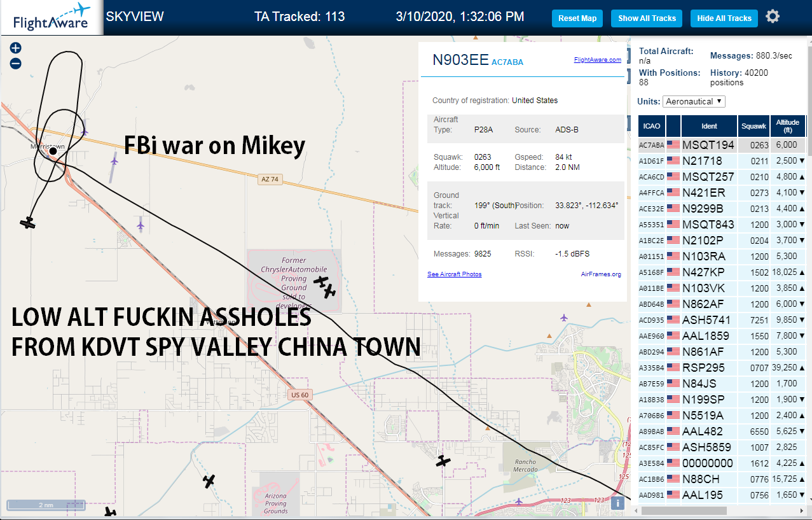
Task: Select the MSQT843 aircraft row
Action: (722, 224)
